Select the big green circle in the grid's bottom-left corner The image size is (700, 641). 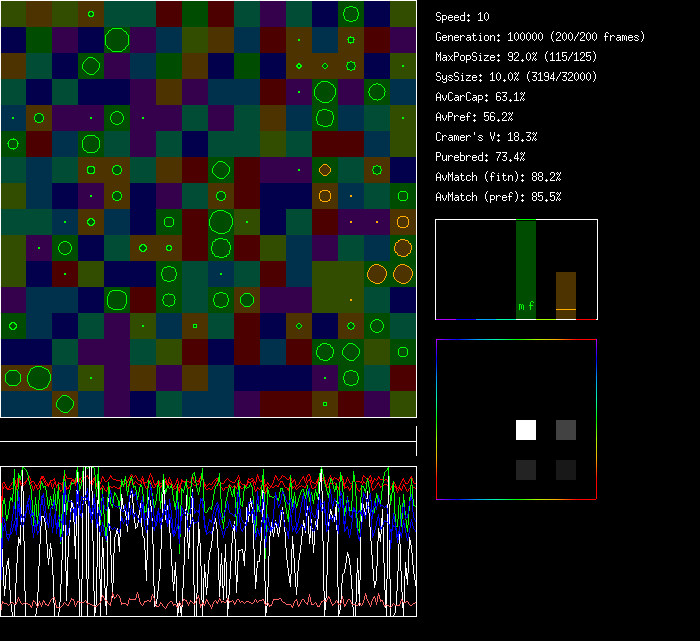[x=39, y=377]
